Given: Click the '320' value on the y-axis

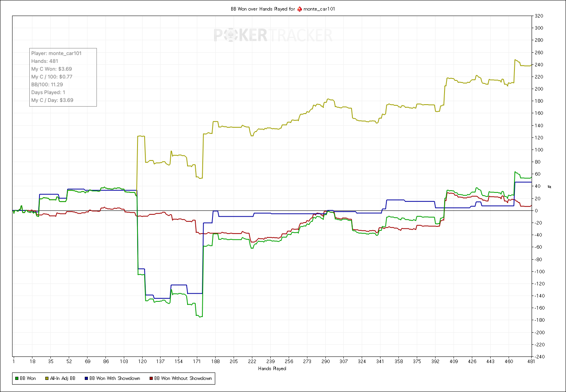Looking at the screenshot, I should coord(539,16).
